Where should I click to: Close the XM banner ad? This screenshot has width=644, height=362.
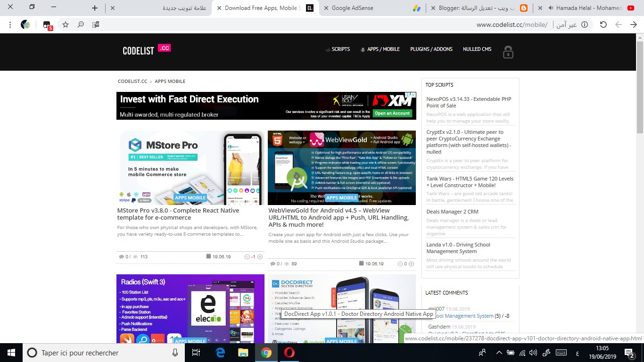tap(413, 95)
